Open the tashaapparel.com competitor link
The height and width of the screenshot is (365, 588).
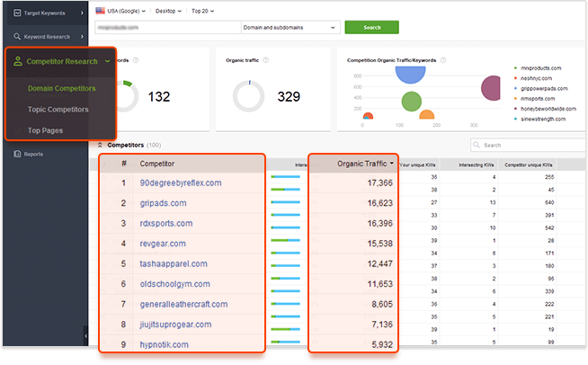click(174, 263)
